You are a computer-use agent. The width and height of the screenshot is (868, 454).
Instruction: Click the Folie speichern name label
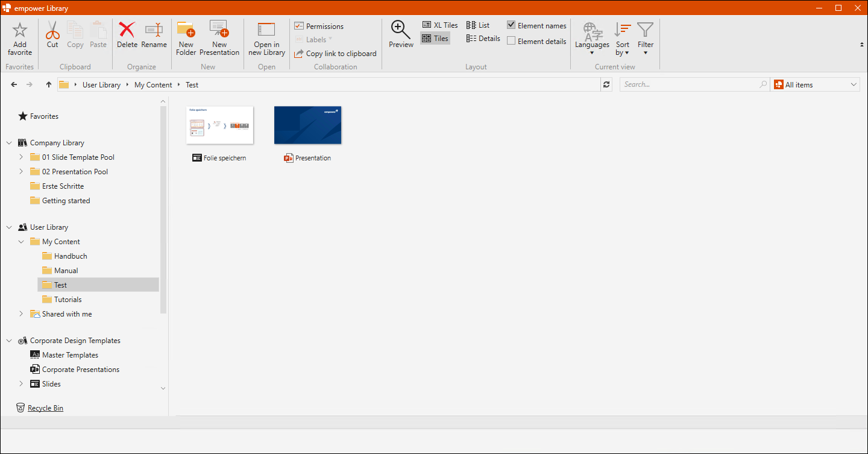[x=225, y=158]
